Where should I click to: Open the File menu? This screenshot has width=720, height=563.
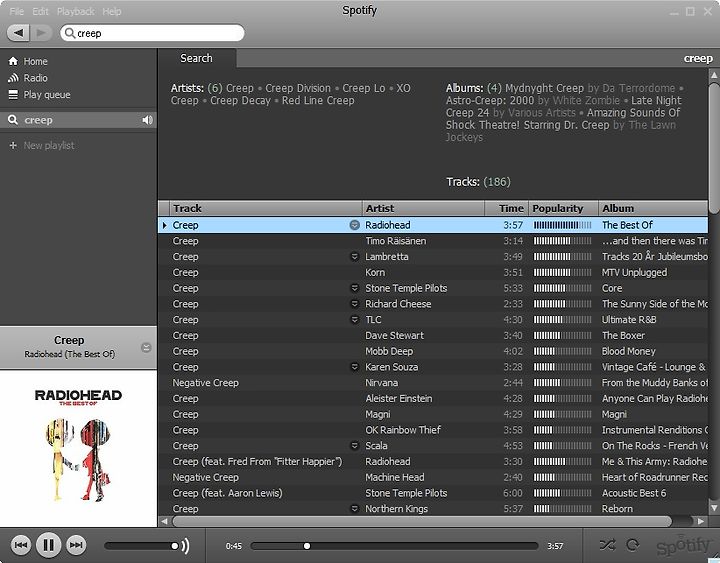17,11
